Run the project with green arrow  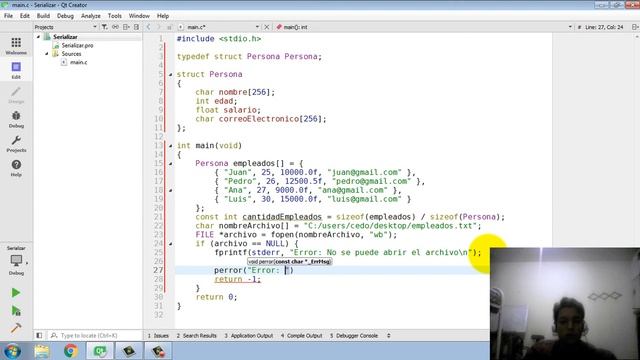pyautogui.click(x=16, y=293)
